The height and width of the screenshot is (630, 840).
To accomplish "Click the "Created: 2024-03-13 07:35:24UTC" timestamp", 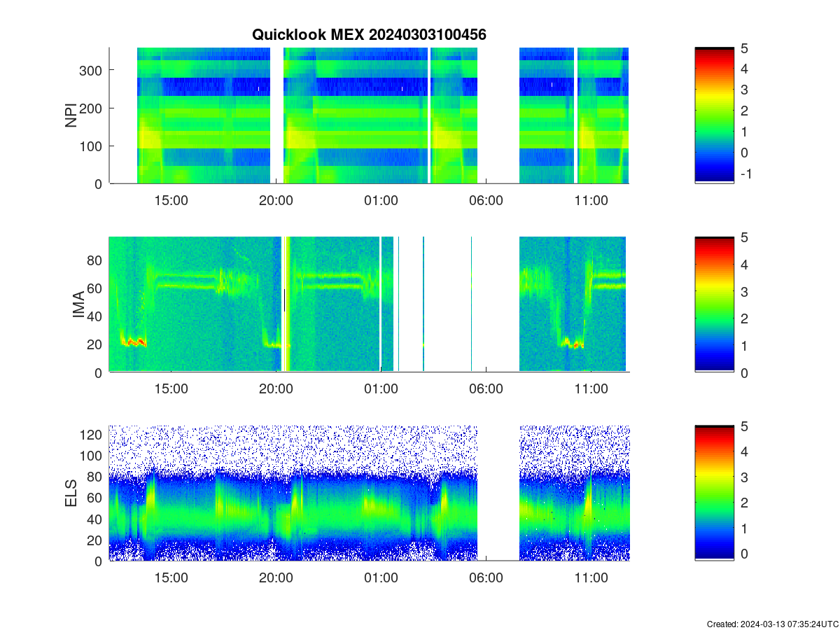I will click(772, 624).
